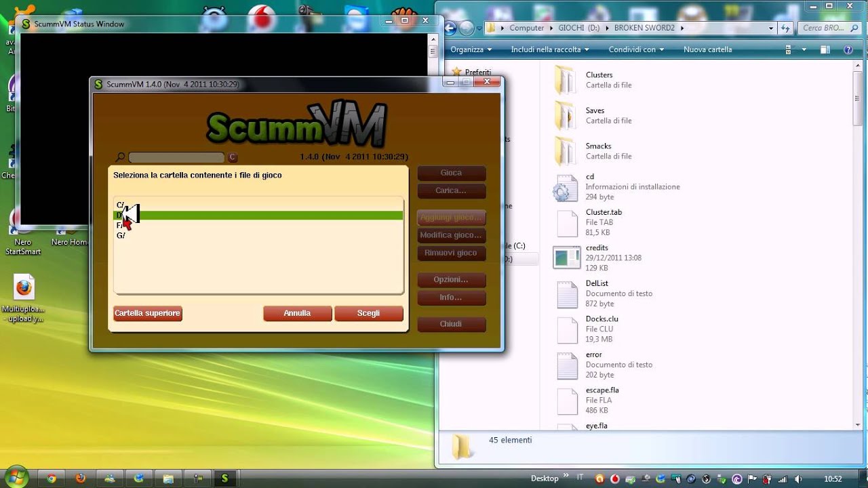Screen dimensions: 868x488
Task: Click the Rimuovi gioco button
Action: point(451,253)
